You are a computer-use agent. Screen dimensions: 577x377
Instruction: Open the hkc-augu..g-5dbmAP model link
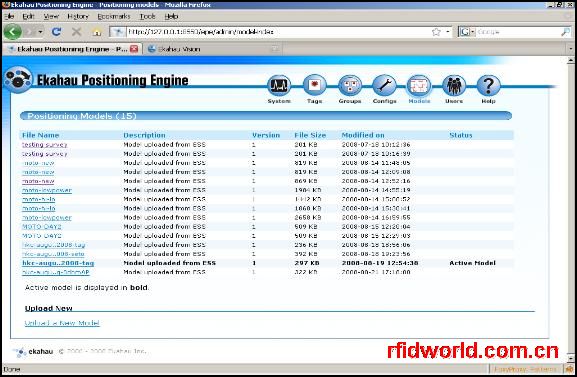tap(56, 272)
